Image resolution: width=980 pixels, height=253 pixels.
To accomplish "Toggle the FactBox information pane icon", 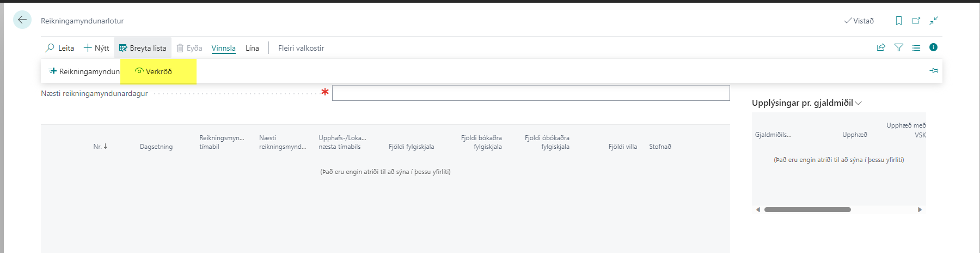I will 933,47.
